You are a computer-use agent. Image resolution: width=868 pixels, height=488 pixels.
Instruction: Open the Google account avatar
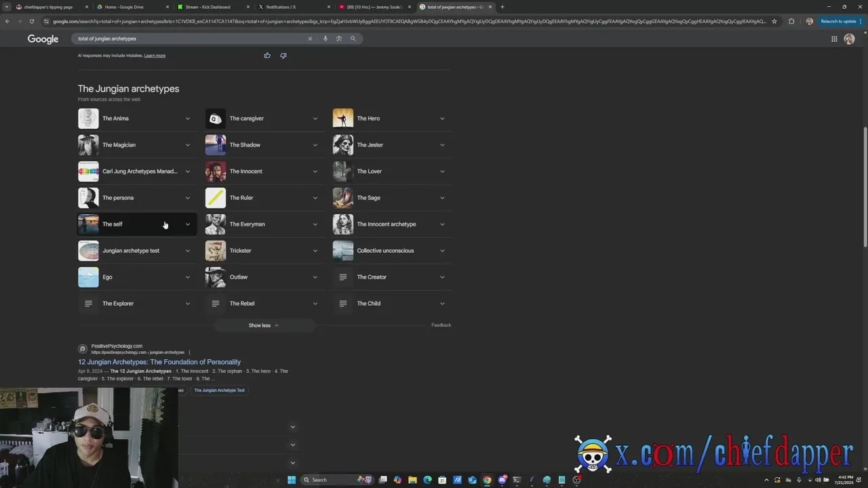click(x=849, y=39)
